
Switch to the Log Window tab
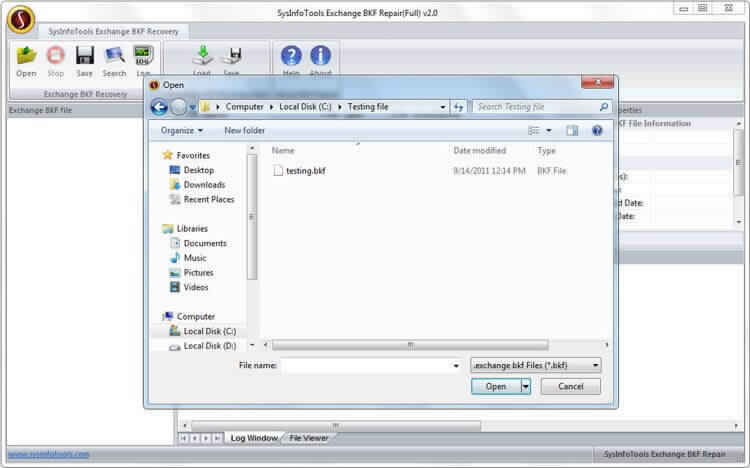tap(254, 438)
